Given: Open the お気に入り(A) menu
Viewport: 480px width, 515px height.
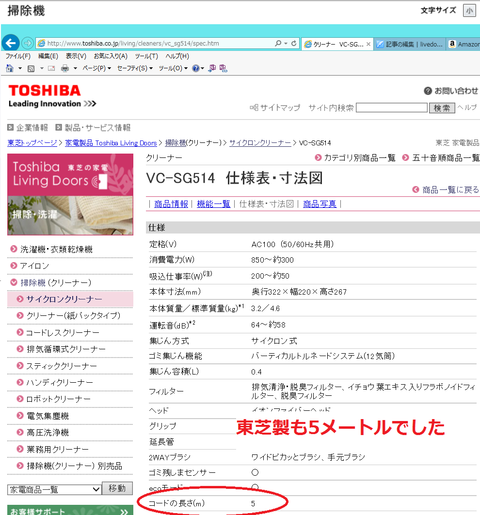Looking at the screenshot, I should [x=110, y=56].
